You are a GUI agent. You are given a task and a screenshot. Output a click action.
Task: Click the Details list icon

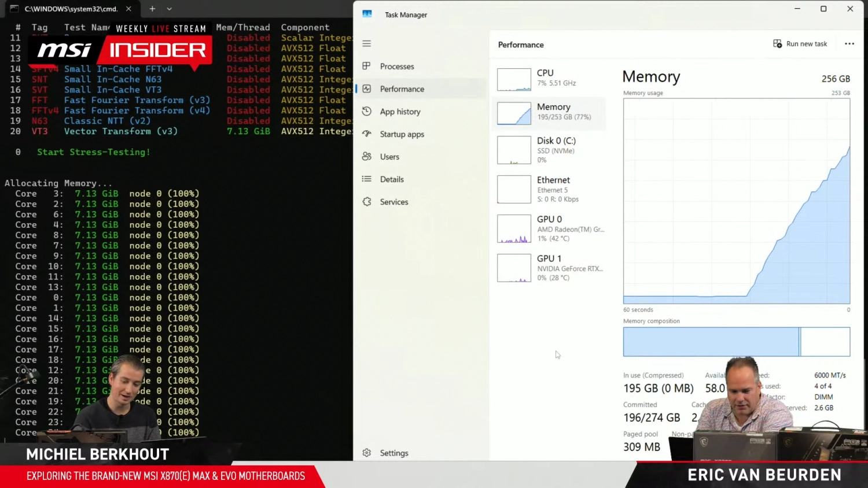tap(366, 179)
